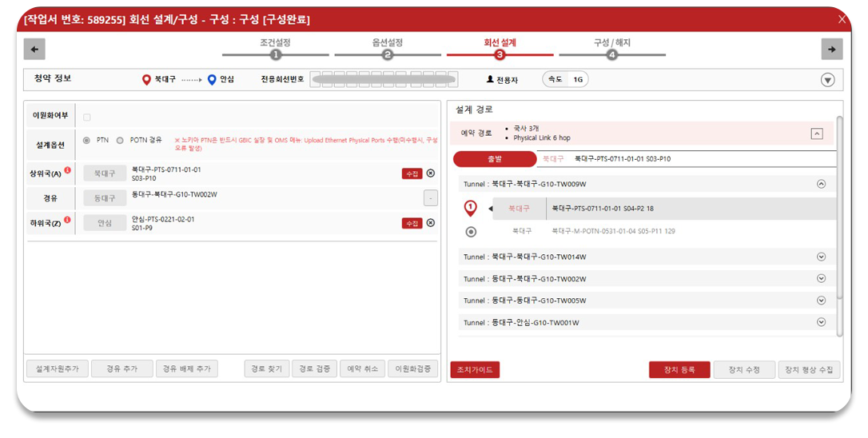Click the 하위국(Z) red info icon

(67, 220)
